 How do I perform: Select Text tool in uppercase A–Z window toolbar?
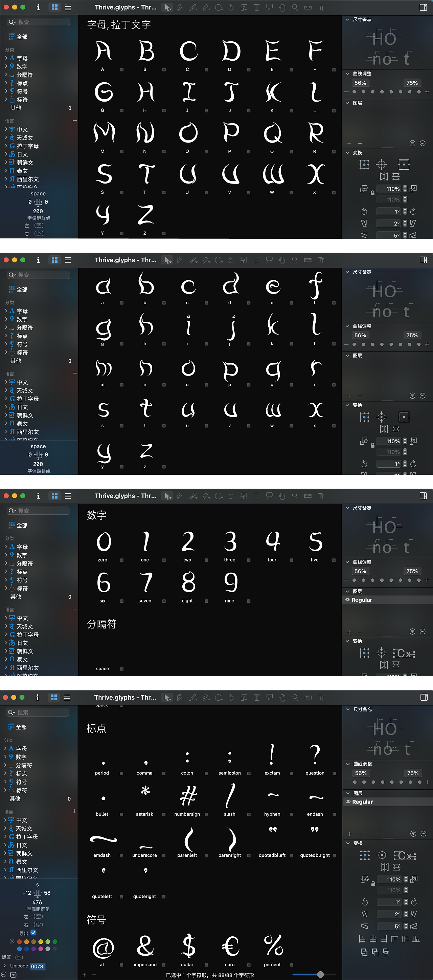(257, 7)
